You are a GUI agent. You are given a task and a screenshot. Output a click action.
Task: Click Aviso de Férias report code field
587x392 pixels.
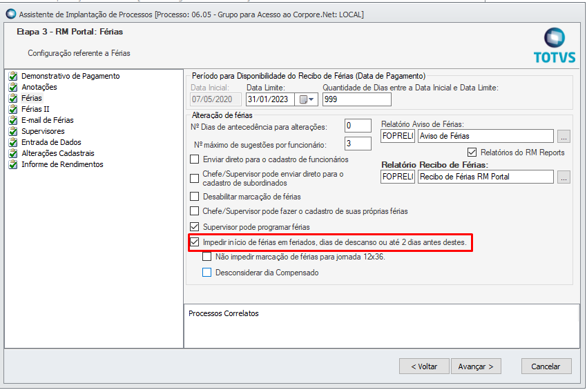click(x=398, y=136)
